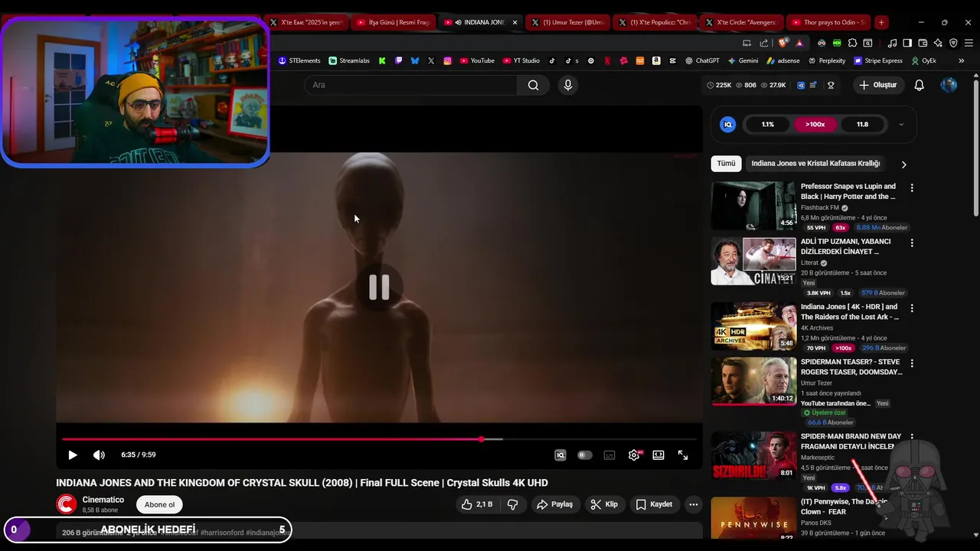Play the paused Indiana Jones video
Screen dimensions: 980x551
(x=73, y=455)
